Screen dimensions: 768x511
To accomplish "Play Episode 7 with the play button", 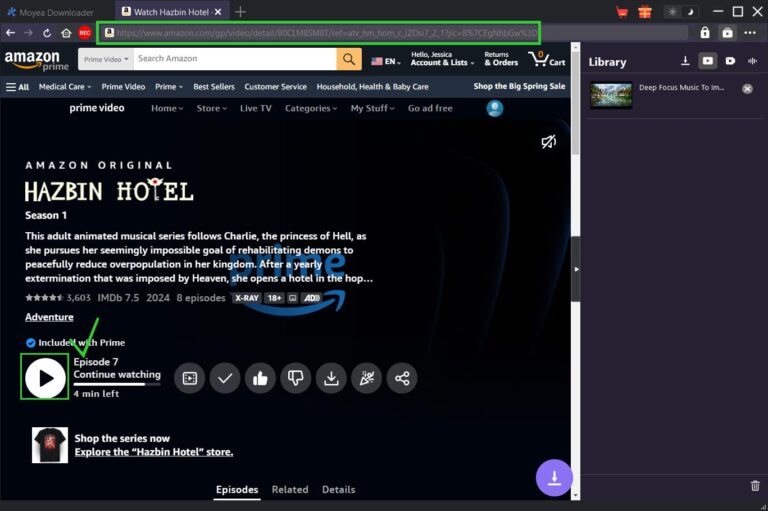I will [45, 377].
